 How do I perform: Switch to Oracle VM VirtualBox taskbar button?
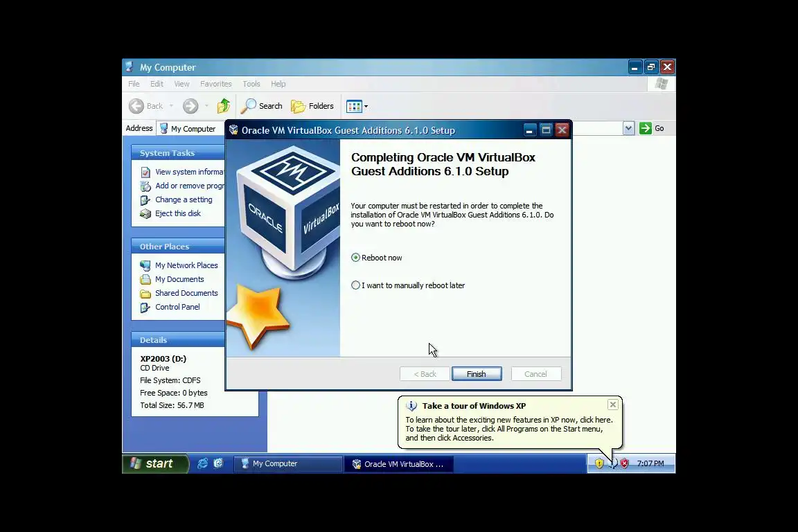pos(398,464)
